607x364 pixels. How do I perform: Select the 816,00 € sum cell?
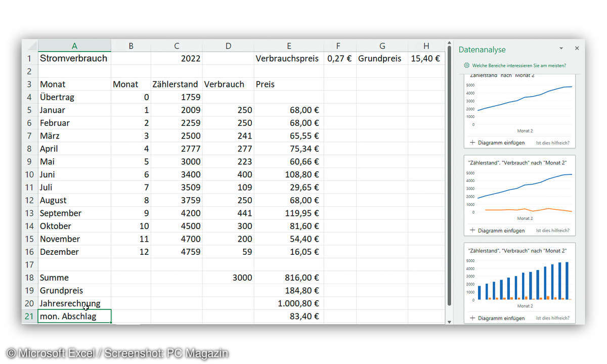tap(289, 278)
